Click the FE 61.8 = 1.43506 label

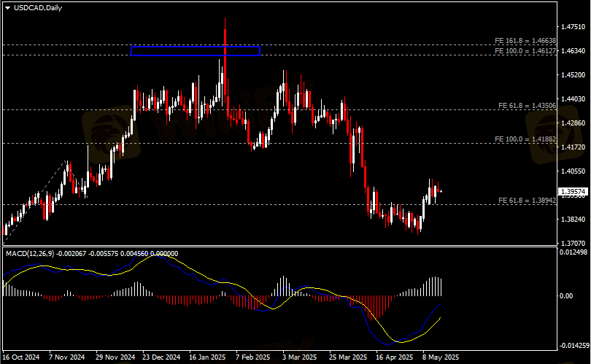point(527,106)
